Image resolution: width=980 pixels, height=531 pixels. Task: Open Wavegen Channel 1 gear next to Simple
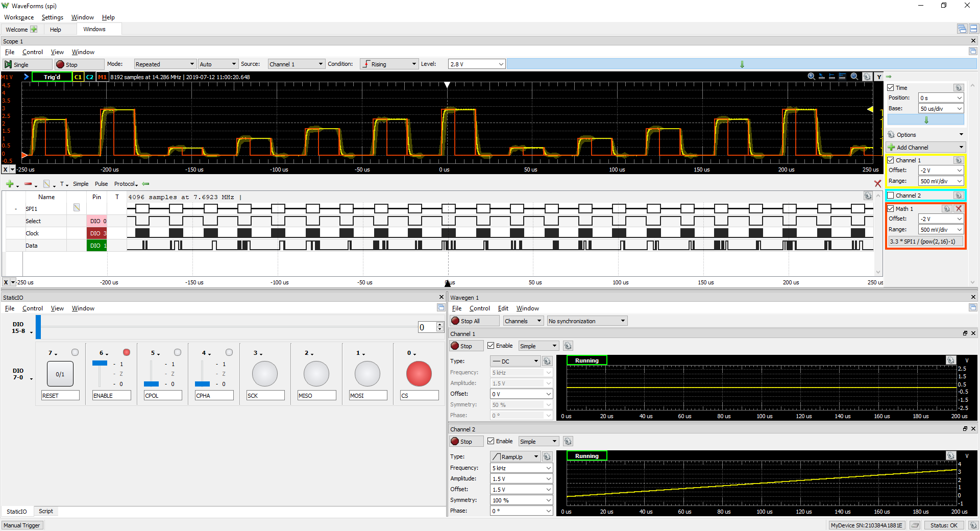coord(568,346)
